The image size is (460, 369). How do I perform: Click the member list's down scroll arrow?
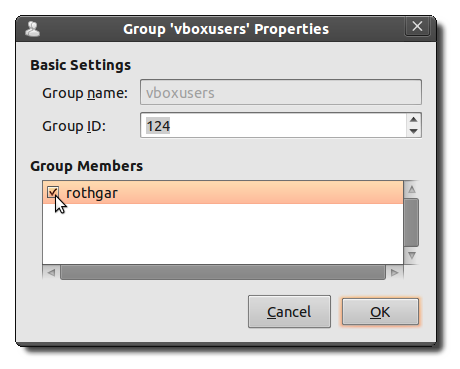click(x=412, y=256)
